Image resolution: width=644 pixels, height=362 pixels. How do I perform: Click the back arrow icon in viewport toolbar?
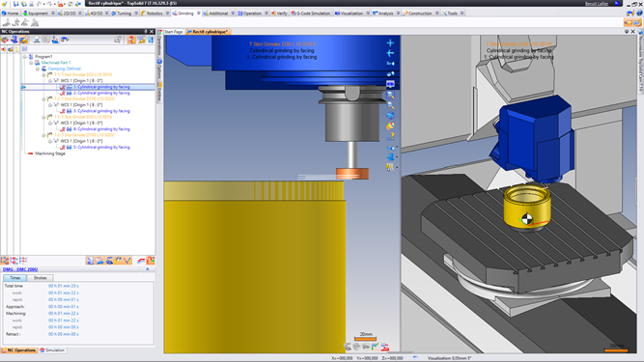click(x=390, y=53)
